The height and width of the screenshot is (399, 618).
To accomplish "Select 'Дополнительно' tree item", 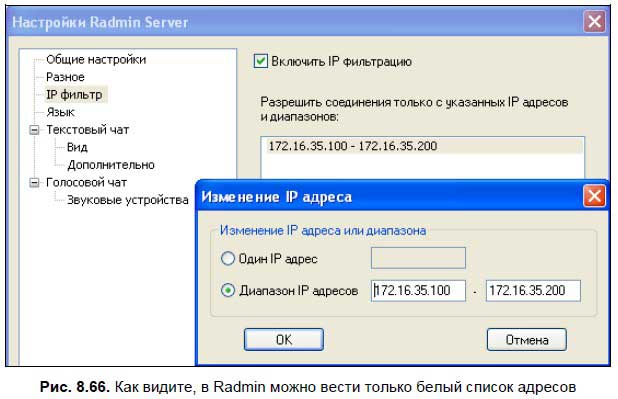I will 111,165.
